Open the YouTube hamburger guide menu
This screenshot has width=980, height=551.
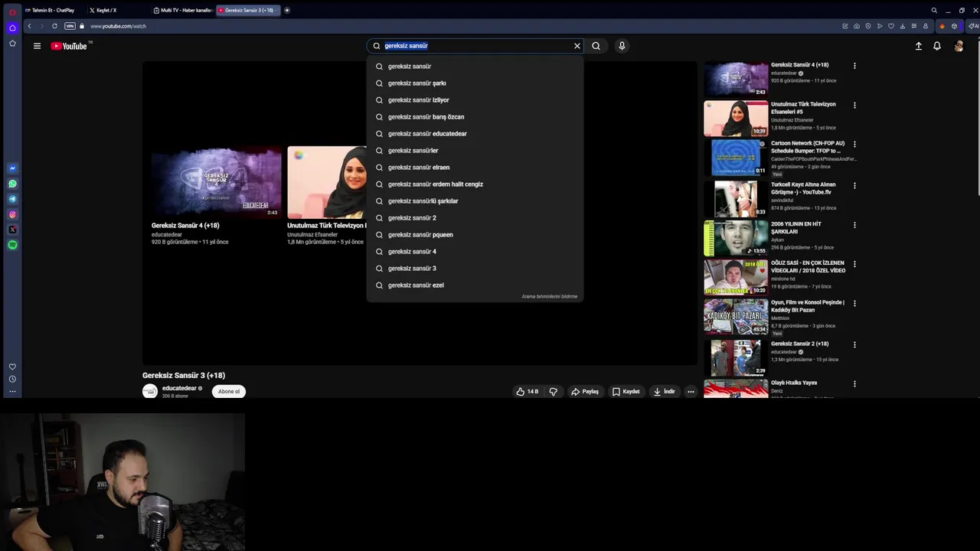(x=37, y=46)
